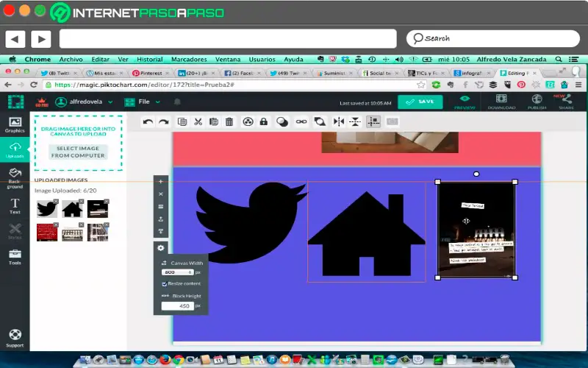The width and height of the screenshot is (588, 368).
Task: Click the scissors Cut icon
Action: click(x=198, y=121)
